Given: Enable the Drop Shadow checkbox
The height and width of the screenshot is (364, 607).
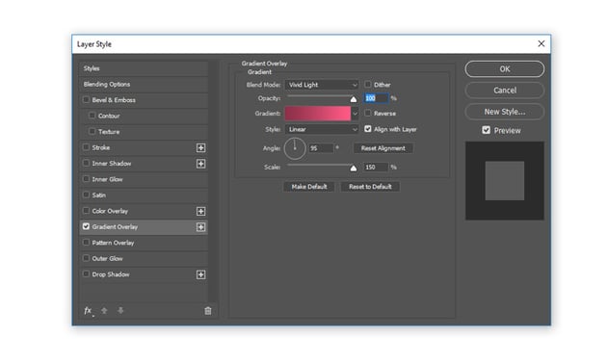Looking at the screenshot, I should [86, 273].
